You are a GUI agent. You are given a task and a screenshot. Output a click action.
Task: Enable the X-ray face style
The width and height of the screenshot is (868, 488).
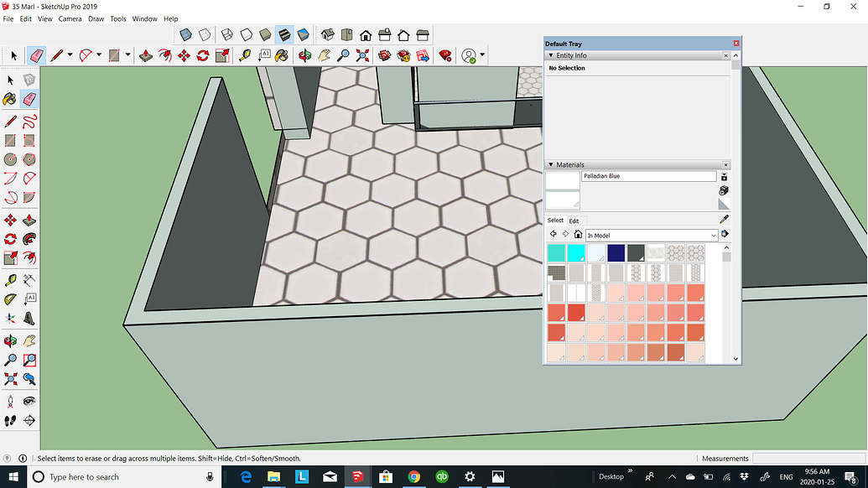pyautogui.click(x=186, y=34)
